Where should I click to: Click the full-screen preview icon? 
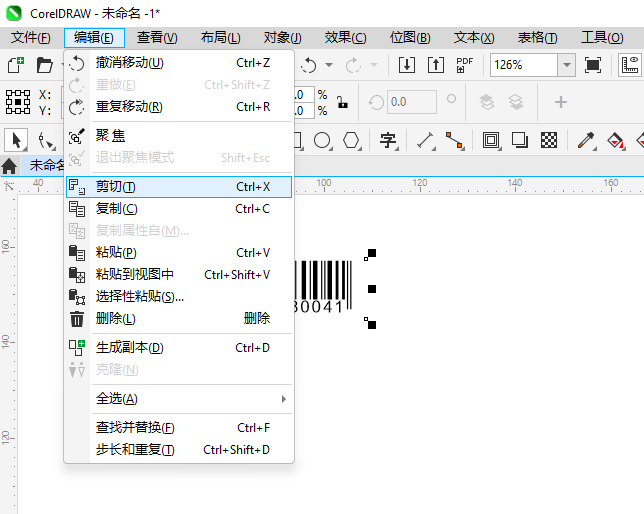click(593, 65)
